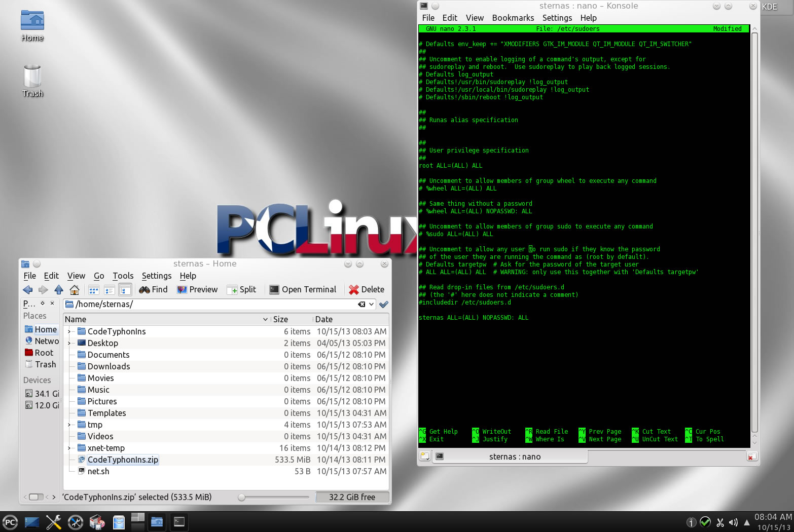Screen dimensions: 794x532
Task: Open Dolphin's Tools menu
Action: point(123,276)
